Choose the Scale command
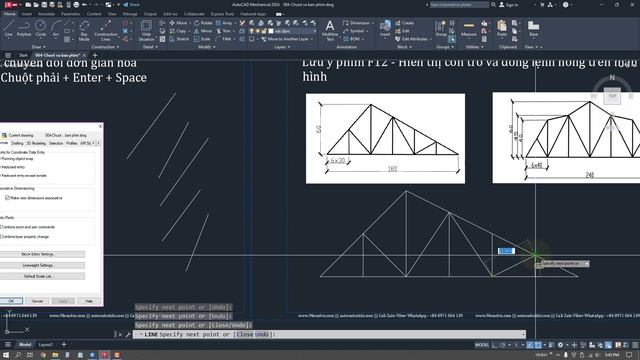The image size is (640, 360). (202, 39)
